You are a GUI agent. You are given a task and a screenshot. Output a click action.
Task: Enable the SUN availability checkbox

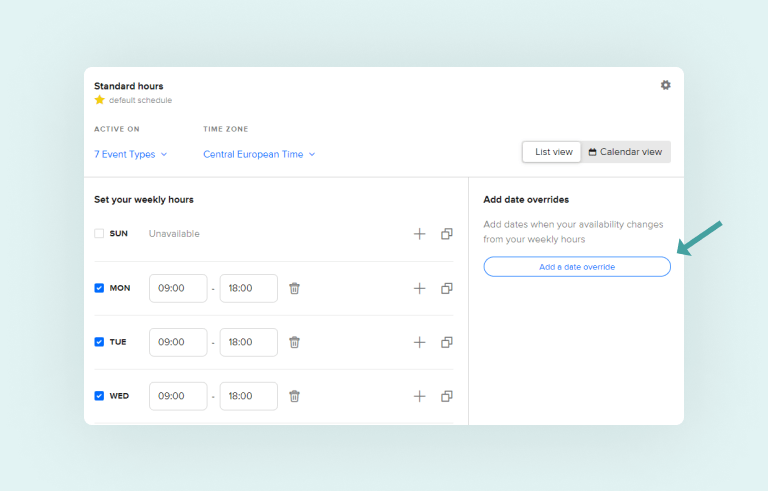click(99, 233)
